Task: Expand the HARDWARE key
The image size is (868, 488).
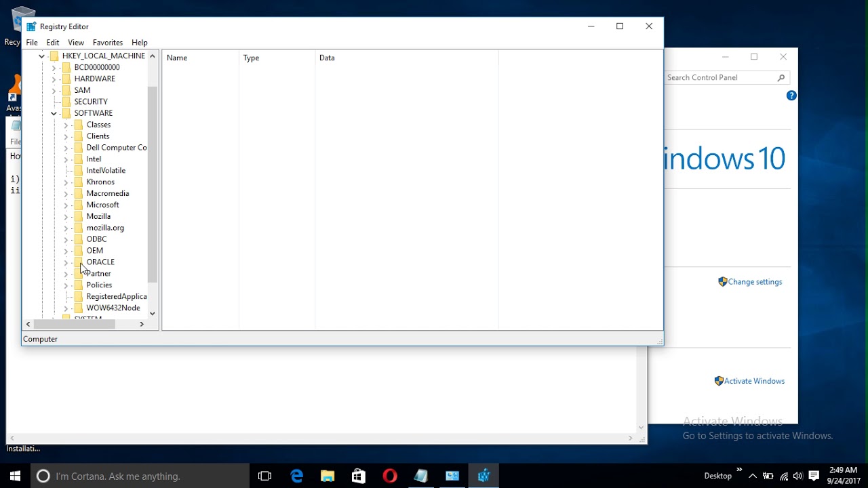Action: coord(54,79)
